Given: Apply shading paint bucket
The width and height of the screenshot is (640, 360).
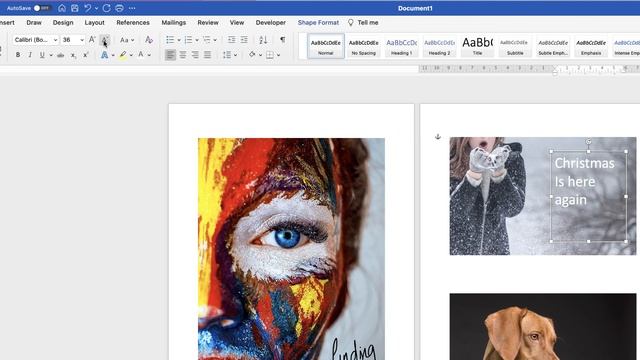Looking at the screenshot, I should point(252,55).
